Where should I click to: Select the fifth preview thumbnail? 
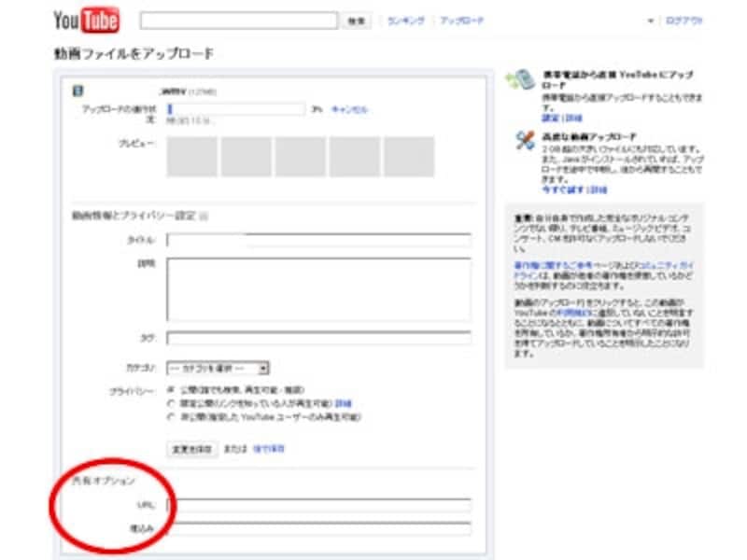[409, 157]
